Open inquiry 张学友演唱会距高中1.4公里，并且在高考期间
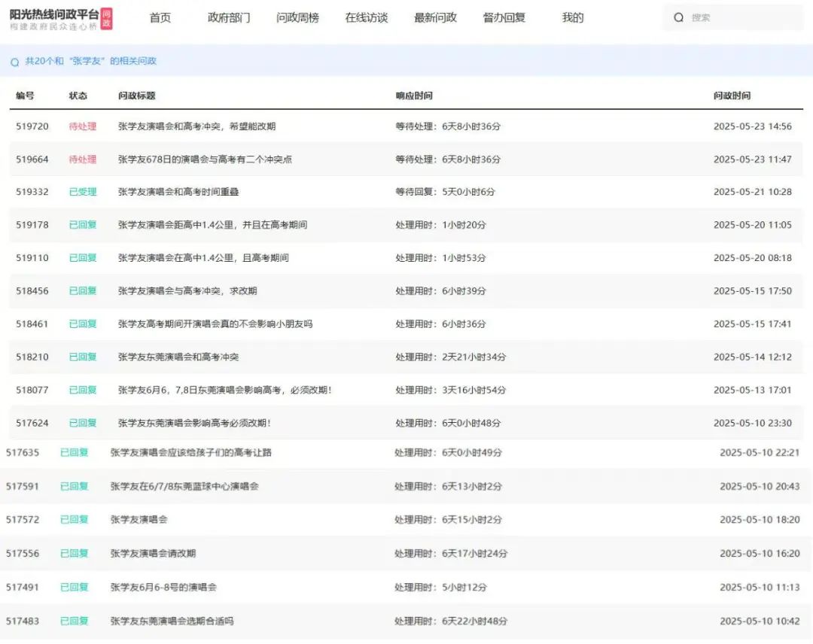This screenshot has width=813, height=644. pyautogui.click(x=212, y=224)
